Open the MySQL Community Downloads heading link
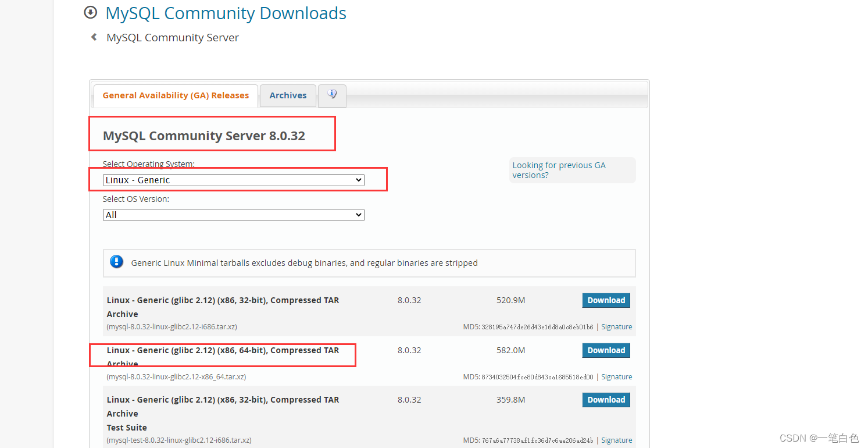The width and height of the screenshot is (868, 448). click(226, 13)
